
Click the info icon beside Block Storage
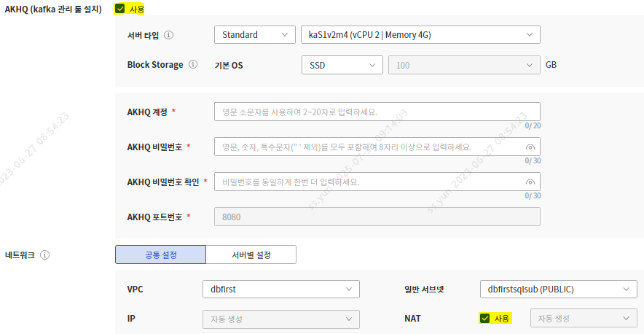(193, 64)
